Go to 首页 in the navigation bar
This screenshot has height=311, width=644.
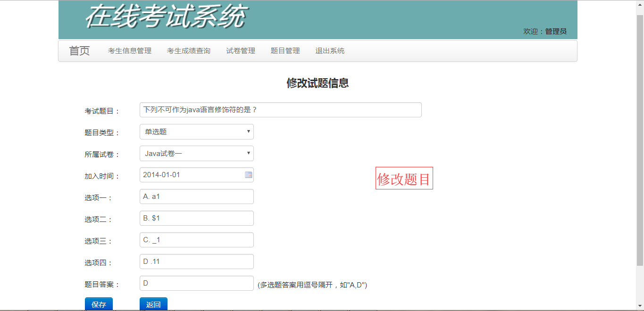click(79, 51)
